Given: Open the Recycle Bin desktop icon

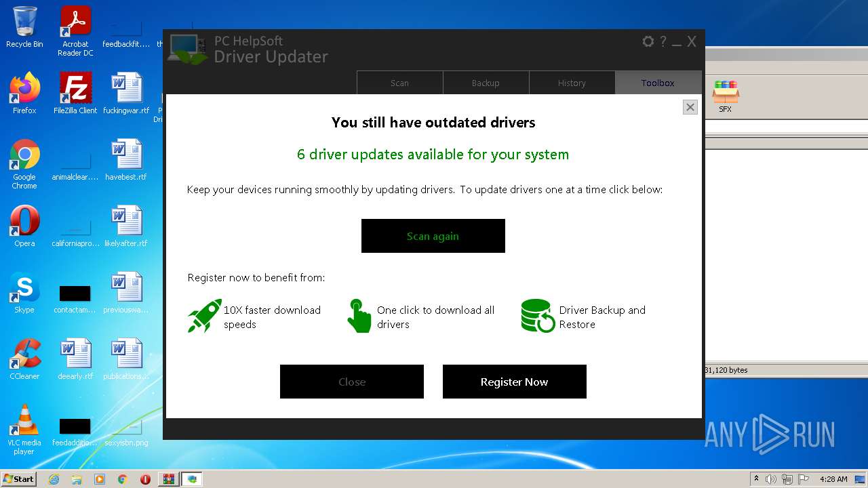Looking at the screenshot, I should pos(24,27).
